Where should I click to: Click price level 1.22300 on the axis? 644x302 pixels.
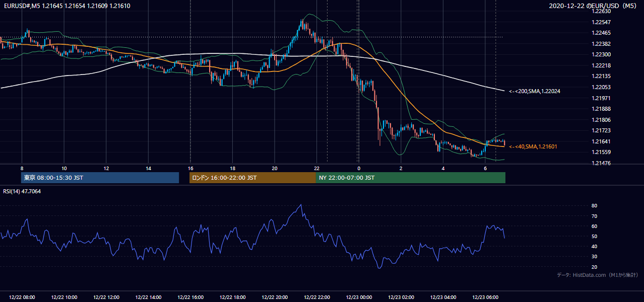coord(602,54)
